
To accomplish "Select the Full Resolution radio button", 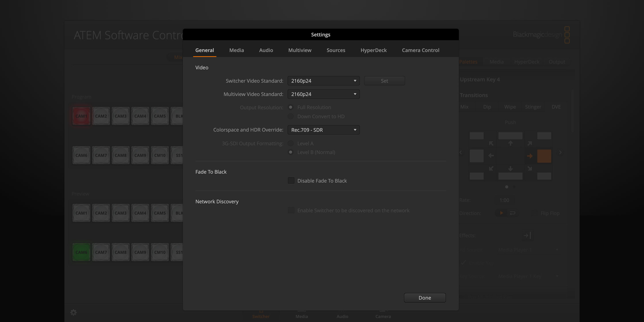I will pos(290,107).
